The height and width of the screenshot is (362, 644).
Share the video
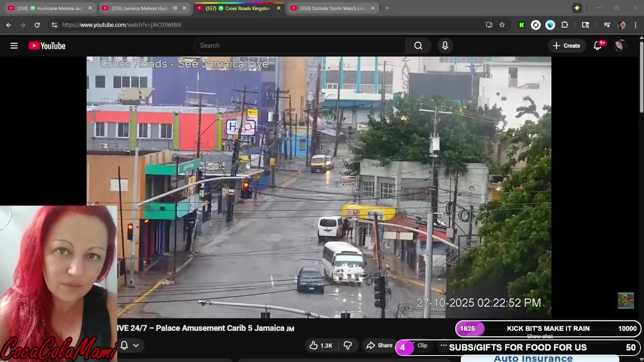click(x=379, y=345)
